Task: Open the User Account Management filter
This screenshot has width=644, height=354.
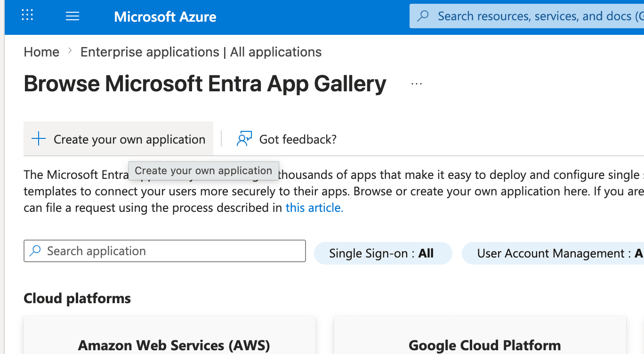Action: click(553, 253)
